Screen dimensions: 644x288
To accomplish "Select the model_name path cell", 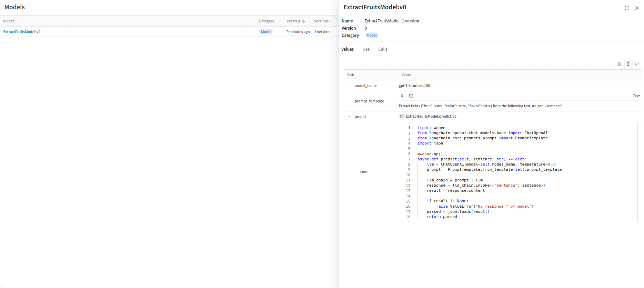I will [365, 86].
